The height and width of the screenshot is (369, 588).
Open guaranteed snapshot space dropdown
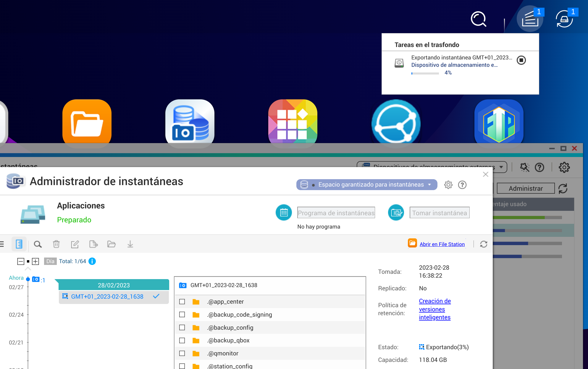[x=367, y=185]
